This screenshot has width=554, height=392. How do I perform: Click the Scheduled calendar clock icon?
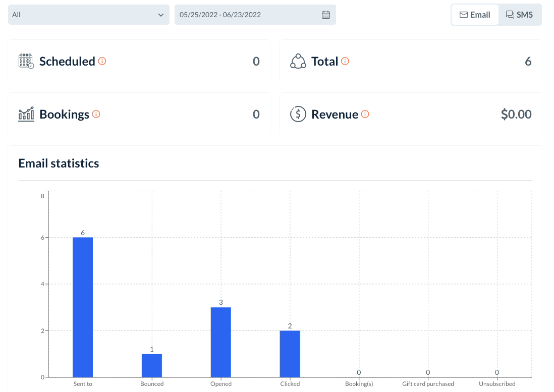[x=26, y=61]
